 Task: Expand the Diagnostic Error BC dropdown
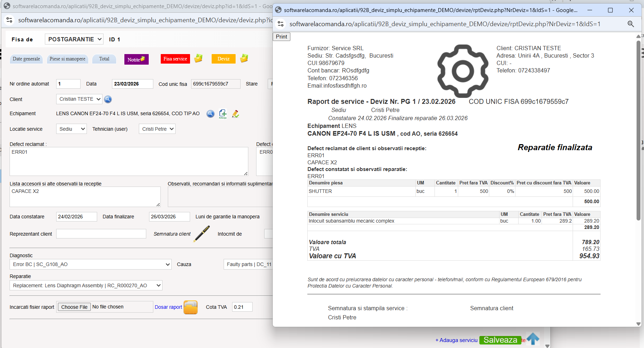(x=90, y=264)
